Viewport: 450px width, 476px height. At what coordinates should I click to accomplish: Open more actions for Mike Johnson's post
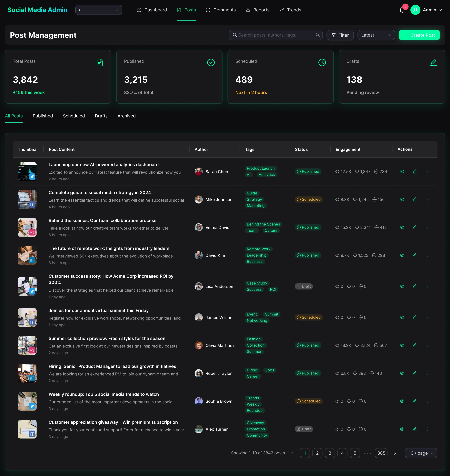tap(427, 200)
